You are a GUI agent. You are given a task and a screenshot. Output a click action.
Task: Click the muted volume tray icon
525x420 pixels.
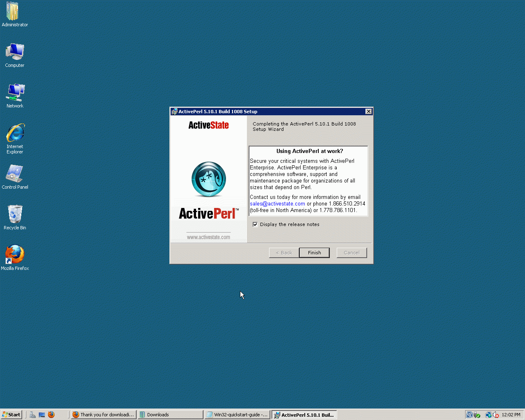pos(496,415)
